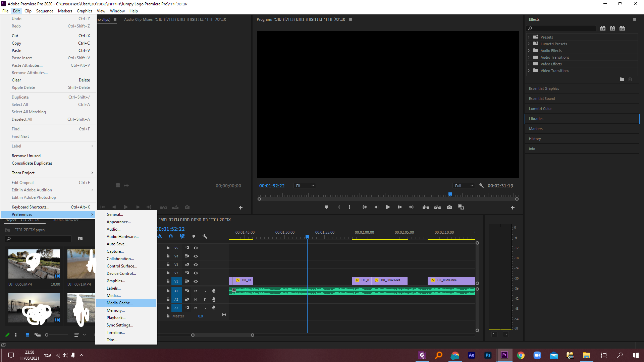Click the New Custom Bin folder icon
644x362 pixels.
[622, 79]
